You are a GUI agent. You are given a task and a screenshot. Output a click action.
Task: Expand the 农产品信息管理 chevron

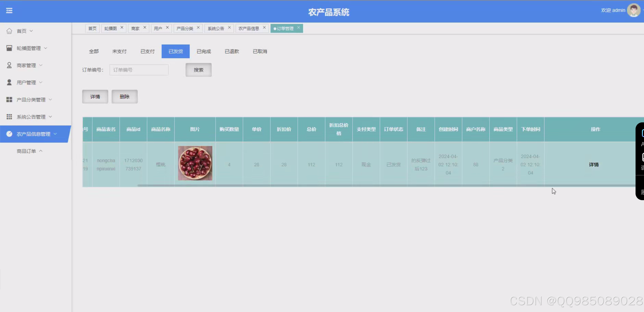pyautogui.click(x=55, y=134)
